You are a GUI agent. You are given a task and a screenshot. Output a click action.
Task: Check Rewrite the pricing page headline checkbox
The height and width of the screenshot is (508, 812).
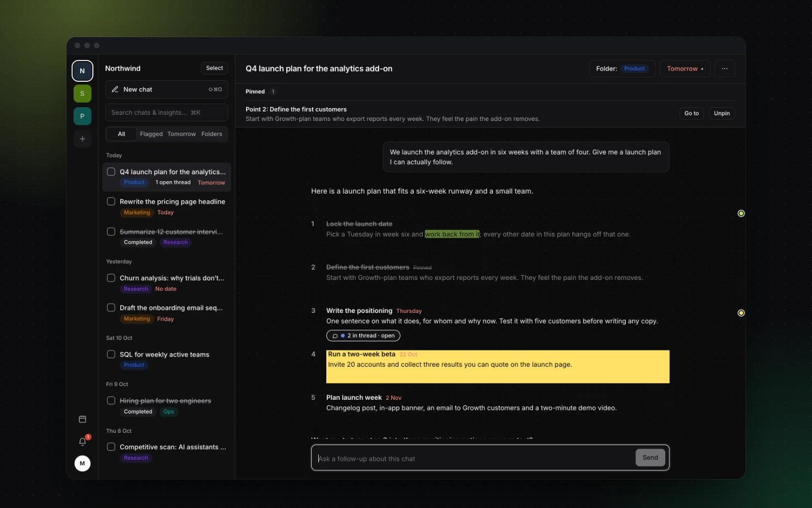(111, 202)
